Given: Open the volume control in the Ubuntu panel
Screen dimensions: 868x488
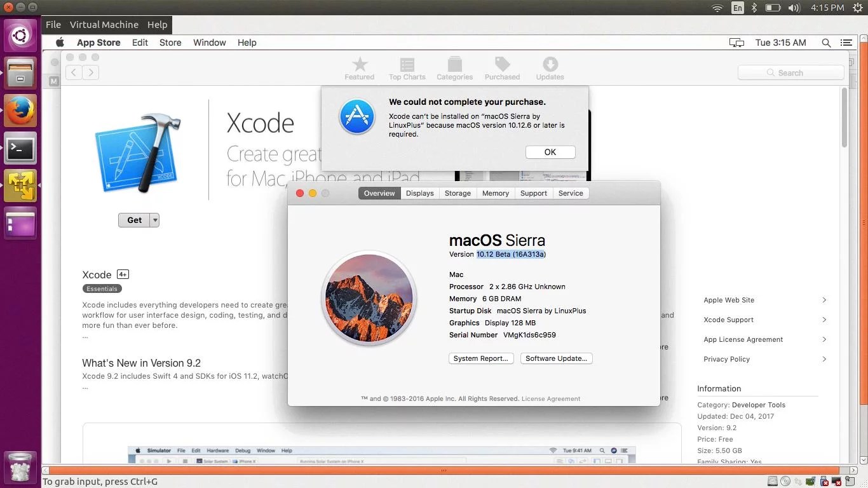Looking at the screenshot, I should tap(794, 8).
